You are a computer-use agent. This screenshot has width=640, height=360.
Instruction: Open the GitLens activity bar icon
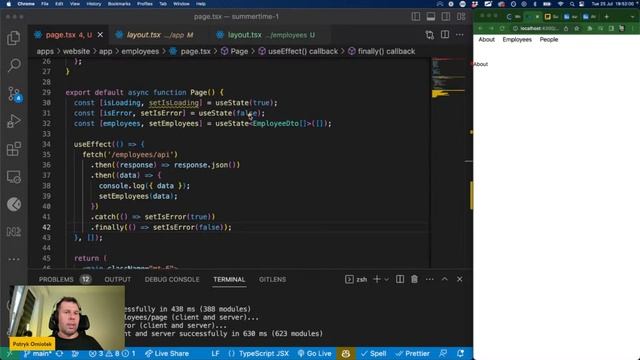[x=14, y=204]
